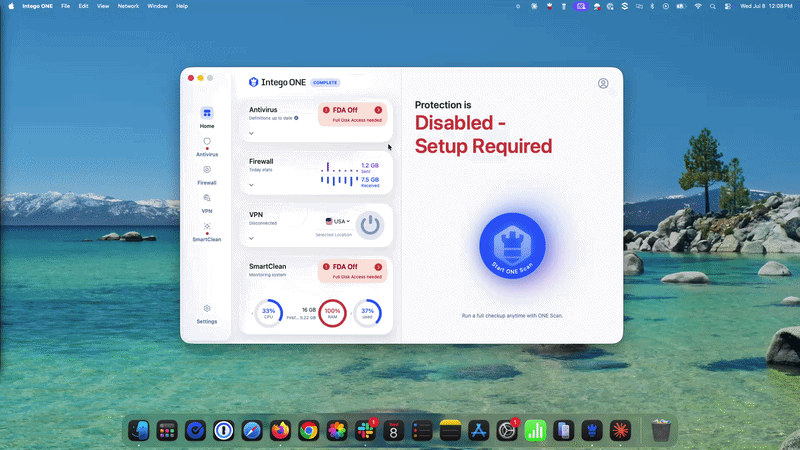Open App Store from the Dock
The width and height of the screenshot is (800, 450).
point(479,431)
